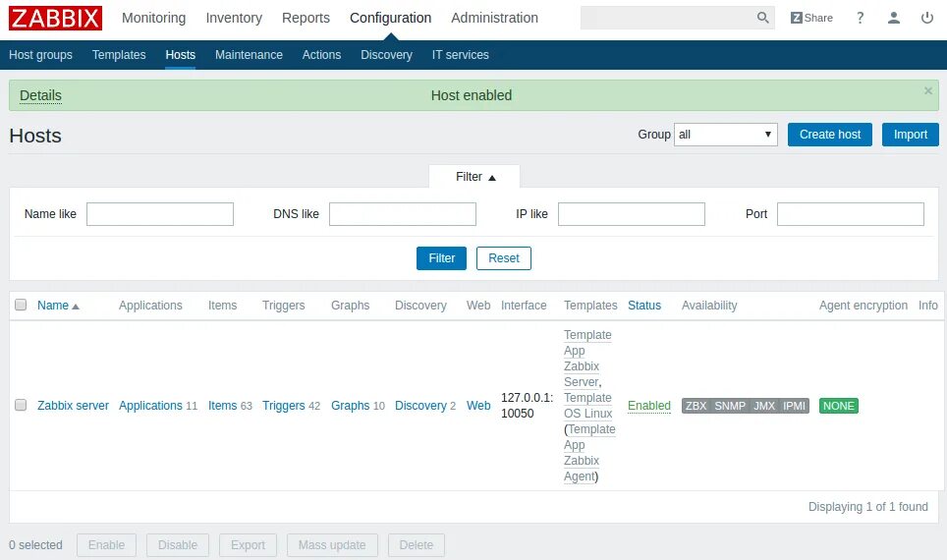Viewport: 947px width, 560px height.
Task: Open Template App Zabbix Server link
Action: tap(587, 359)
